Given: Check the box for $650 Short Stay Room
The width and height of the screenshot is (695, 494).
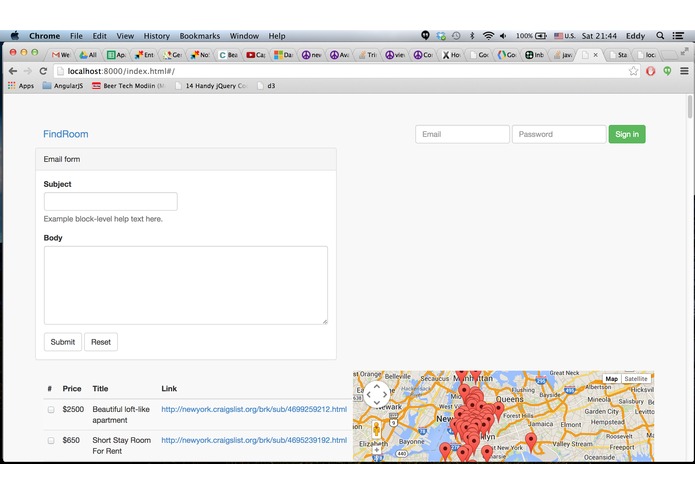Looking at the screenshot, I should 51,441.
